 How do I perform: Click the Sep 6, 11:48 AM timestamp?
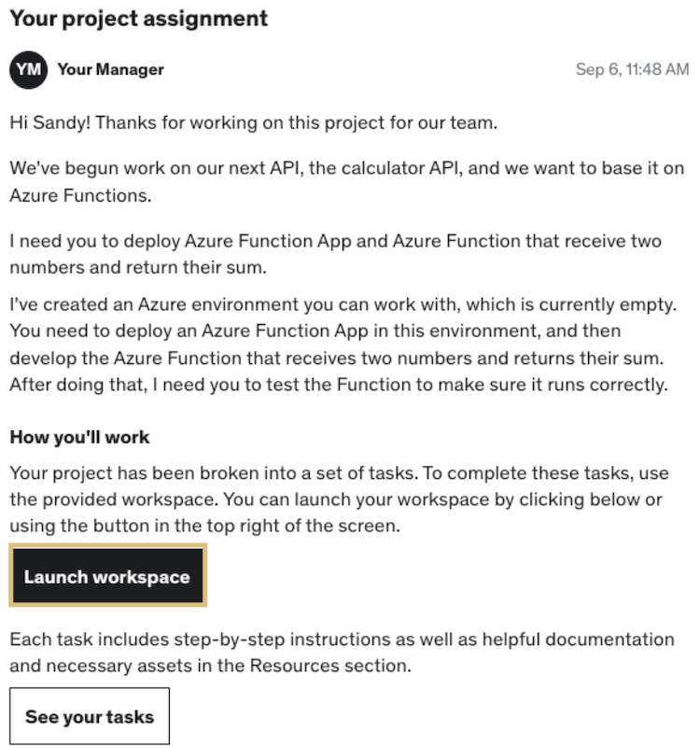click(632, 70)
